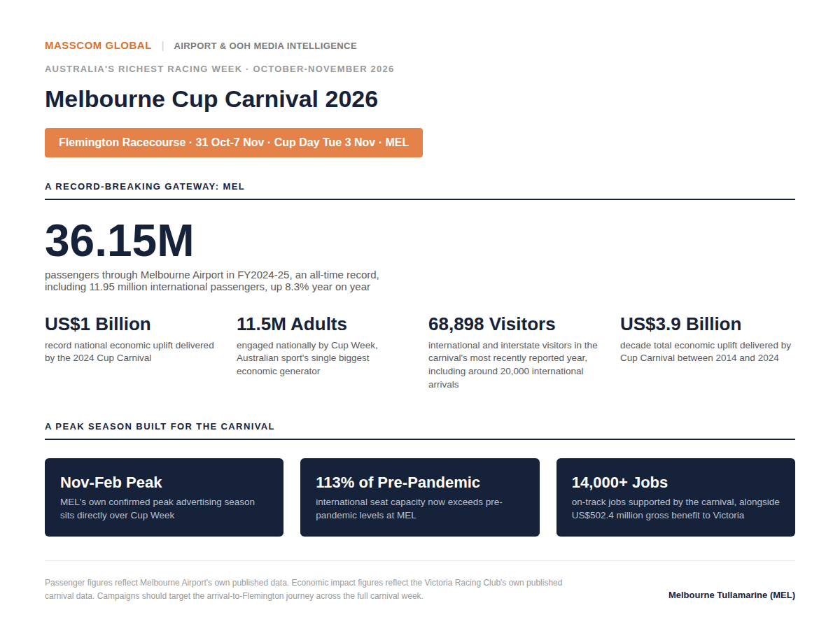Click the on-track jobs supported description
Image resolution: width=840 pixels, height=631 pixels.
point(675,509)
